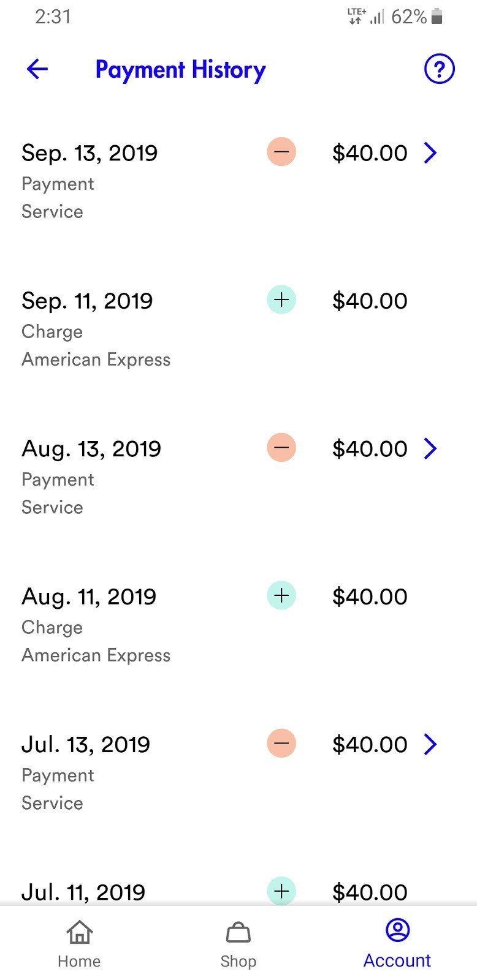Tap the plus icon for Sep. 11 charge

pos(281,300)
